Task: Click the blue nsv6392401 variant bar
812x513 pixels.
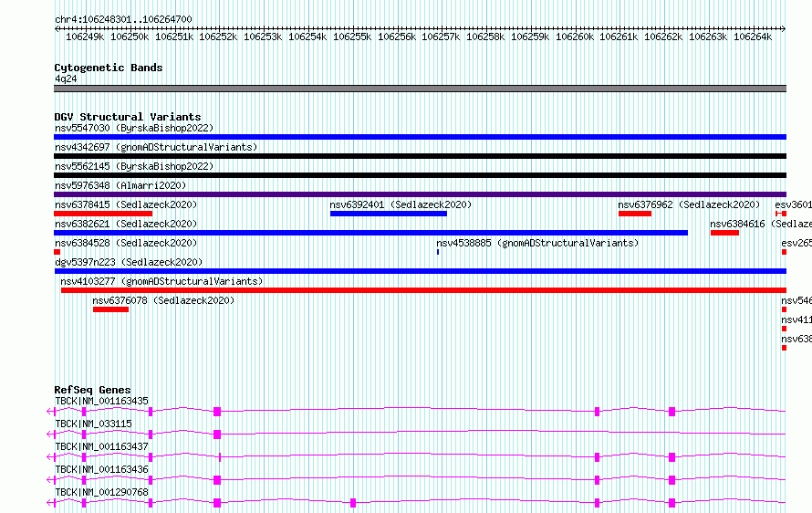Action: pos(389,214)
